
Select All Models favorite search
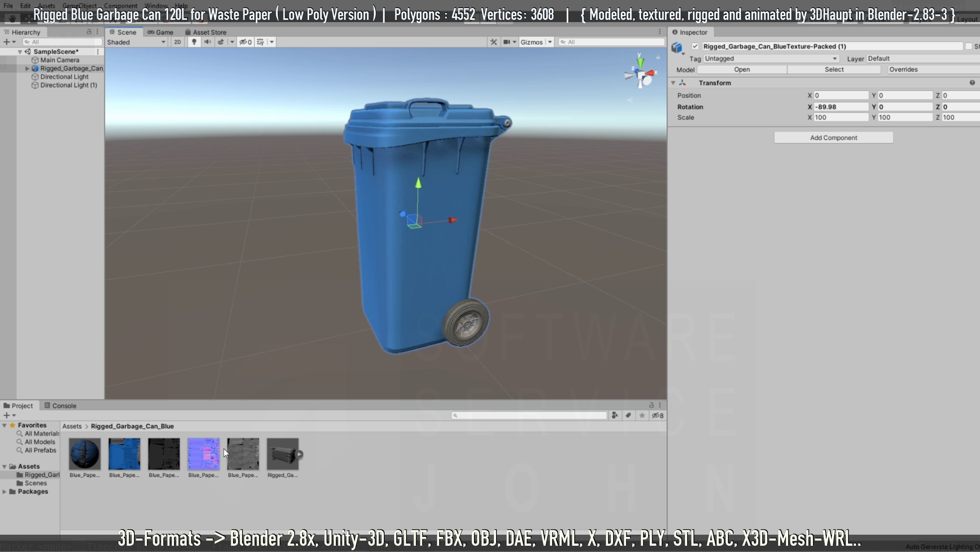[x=36, y=442]
